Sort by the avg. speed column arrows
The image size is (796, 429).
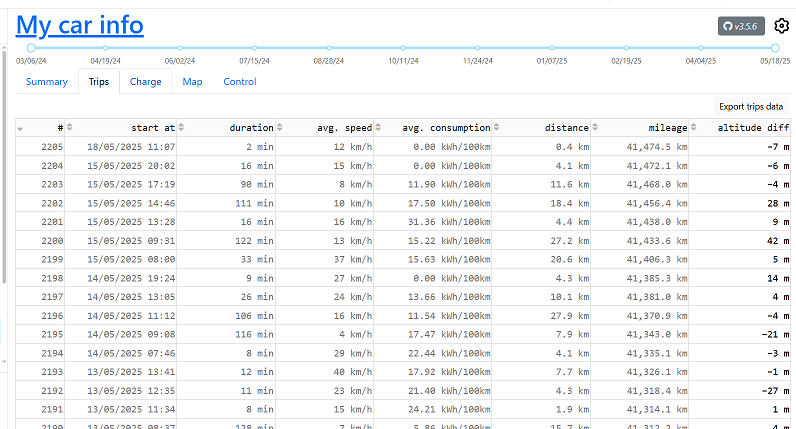(x=378, y=127)
